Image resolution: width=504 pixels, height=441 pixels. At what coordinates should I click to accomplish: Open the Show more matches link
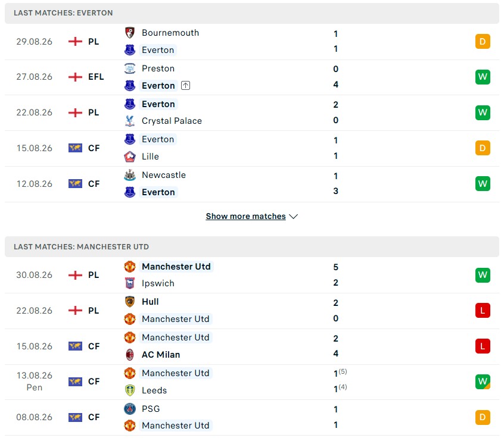click(x=245, y=216)
